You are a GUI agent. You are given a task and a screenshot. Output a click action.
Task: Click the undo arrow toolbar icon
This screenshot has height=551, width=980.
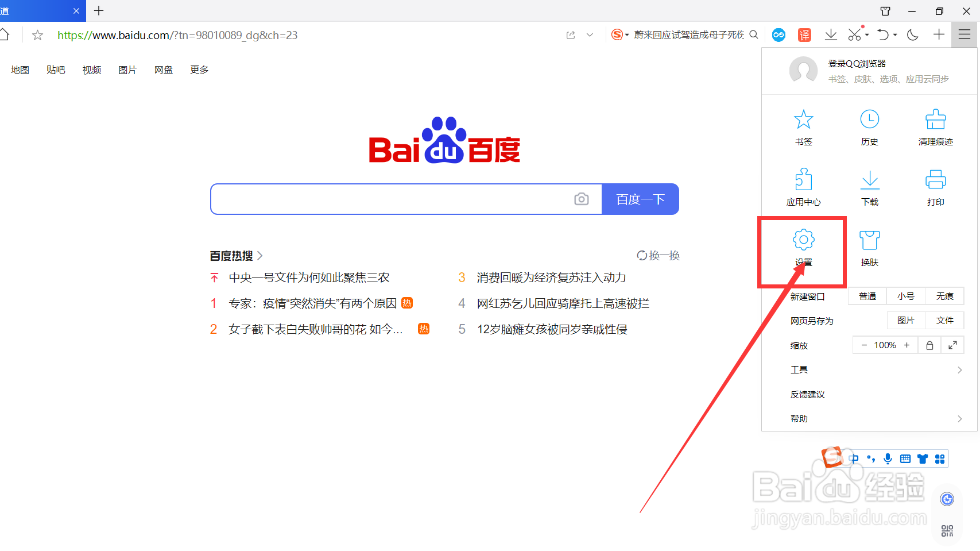coord(883,35)
